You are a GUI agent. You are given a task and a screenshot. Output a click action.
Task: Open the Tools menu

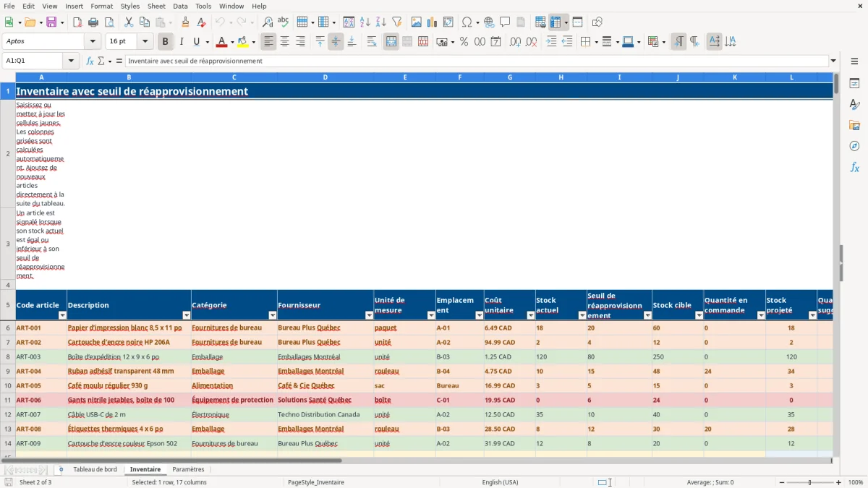tap(203, 6)
